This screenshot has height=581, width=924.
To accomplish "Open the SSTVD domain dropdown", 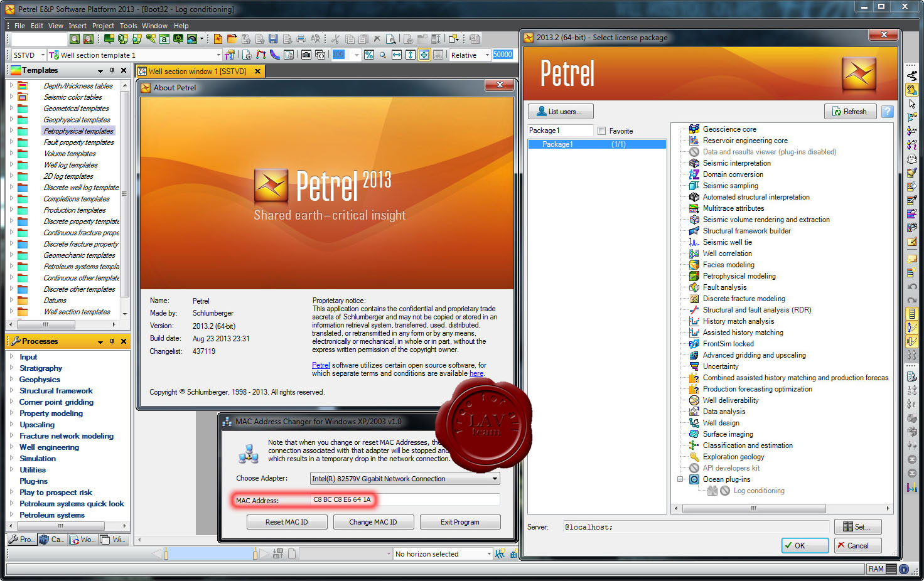I will pyautogui.click(x=43, y=55).
